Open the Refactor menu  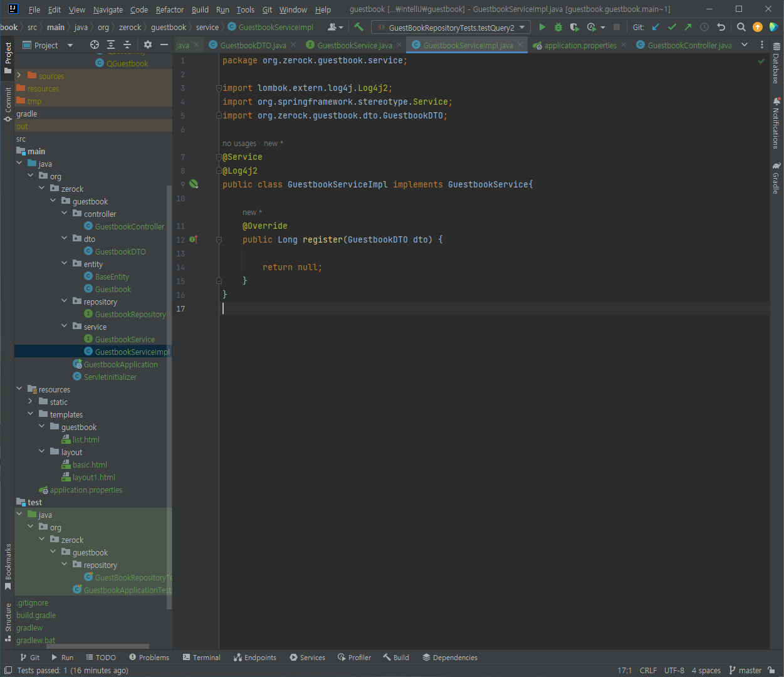point(170,9)
